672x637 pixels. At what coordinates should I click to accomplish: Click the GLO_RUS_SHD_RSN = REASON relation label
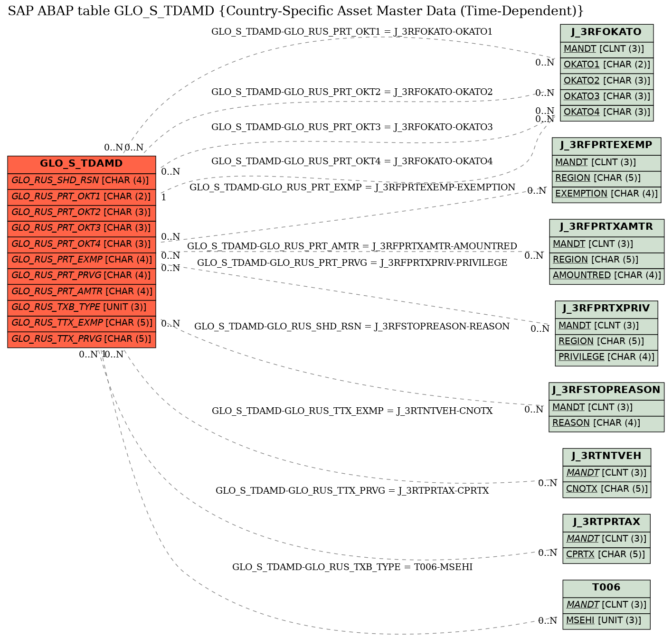click(352, 327)
